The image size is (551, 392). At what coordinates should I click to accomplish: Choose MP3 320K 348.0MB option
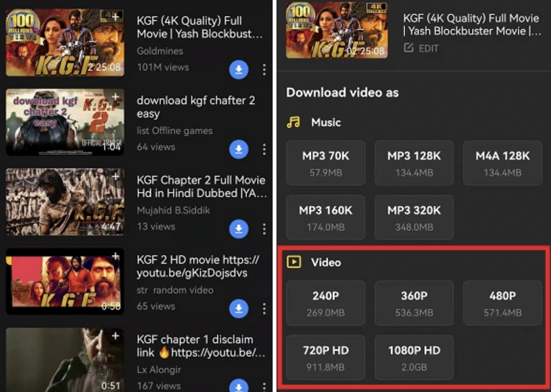click(x=414, y=218)
